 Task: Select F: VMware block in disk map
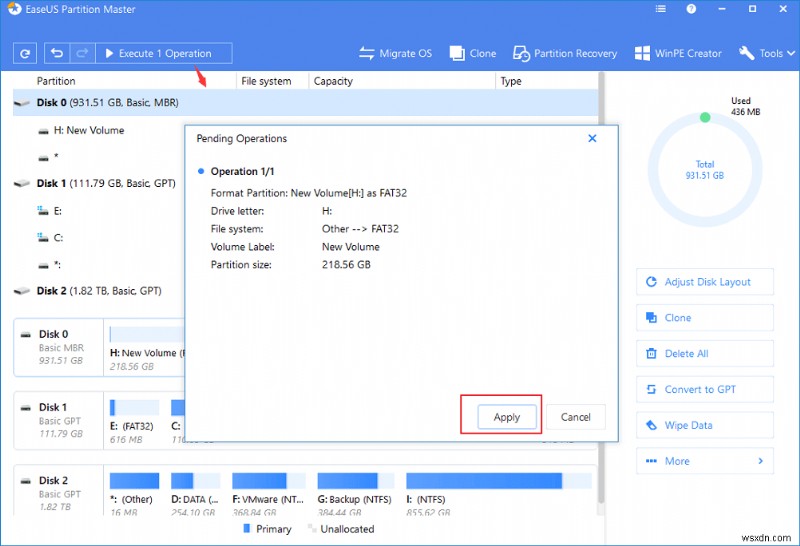[269, 494]
